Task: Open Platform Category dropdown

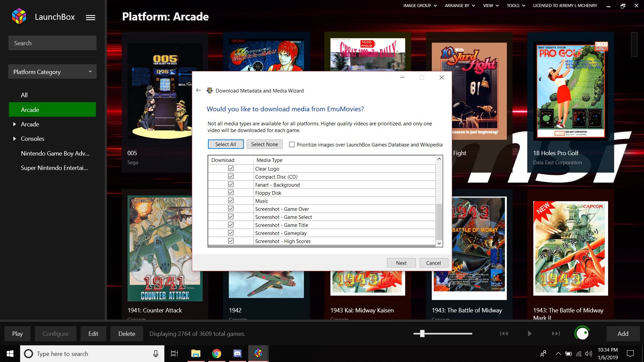Action: 52,72
